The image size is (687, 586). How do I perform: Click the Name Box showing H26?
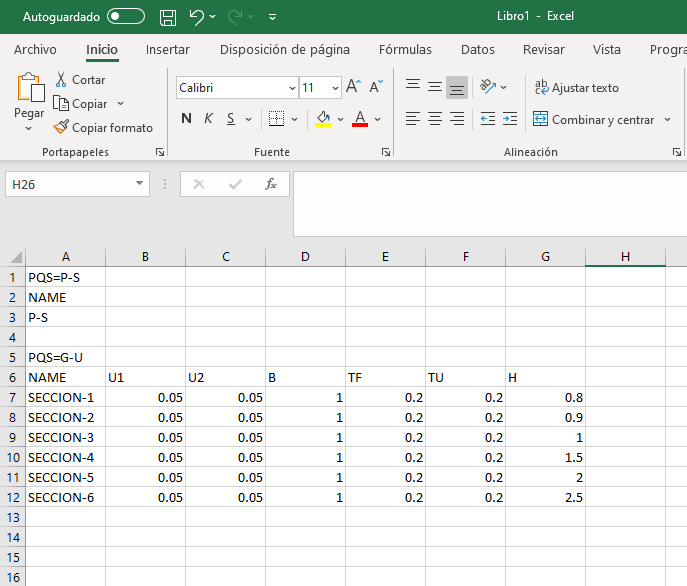pos(69,185)
